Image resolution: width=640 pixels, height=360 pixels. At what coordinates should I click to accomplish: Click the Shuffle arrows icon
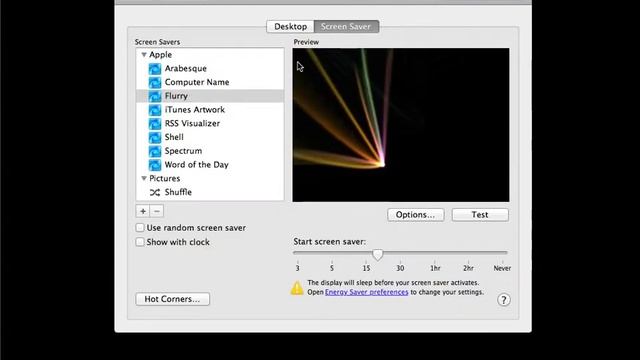155,192
